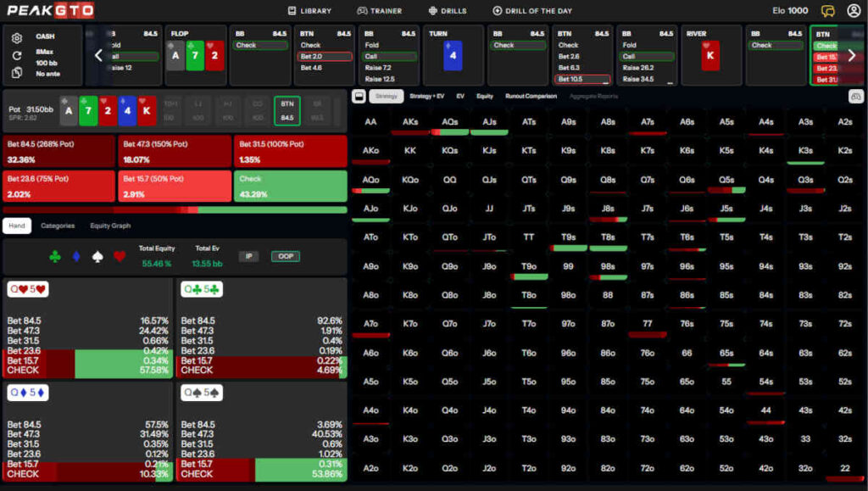Click the left arrow in action timeline

point(98,55)
